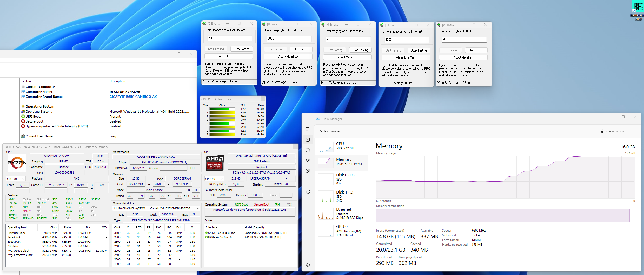Click the UEFI Boot row green check icon

[23, 117]
